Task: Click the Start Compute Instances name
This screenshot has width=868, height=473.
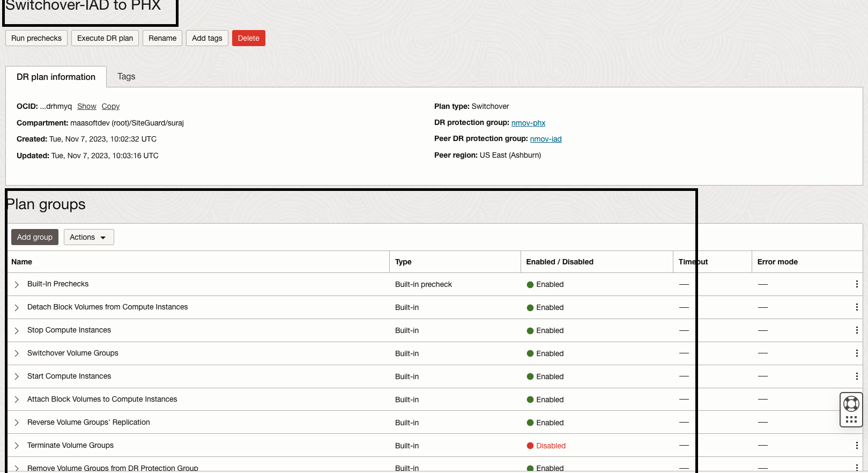Action: [x=69, y=376]
